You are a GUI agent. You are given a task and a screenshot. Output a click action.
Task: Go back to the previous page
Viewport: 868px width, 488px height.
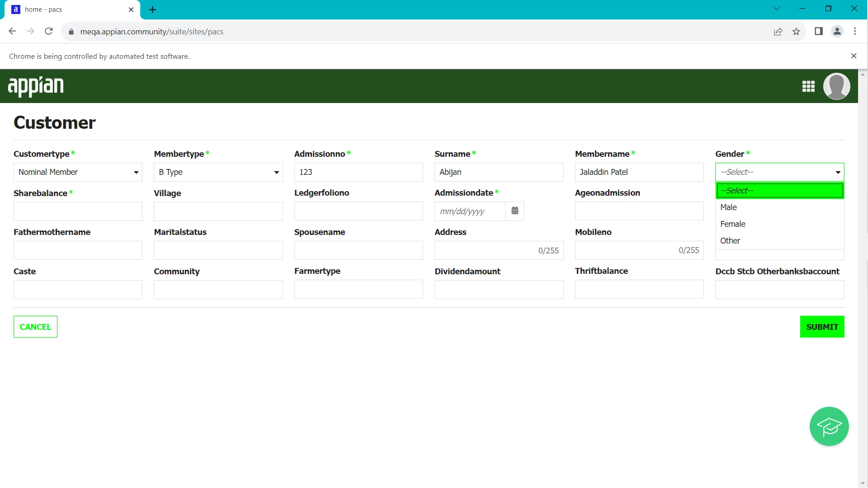coord(13,31)
